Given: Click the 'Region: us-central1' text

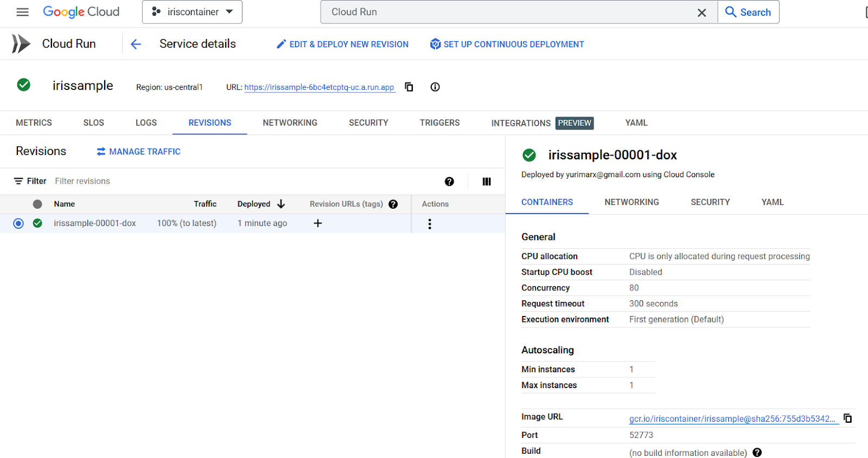Looking at the screenshot, I should 169,87.
